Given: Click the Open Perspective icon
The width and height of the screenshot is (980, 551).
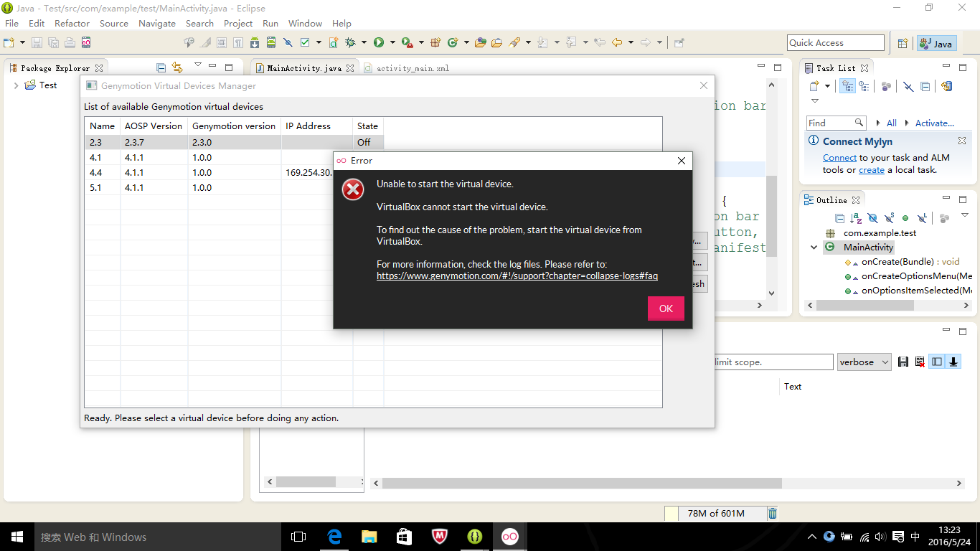Looking at the screenshot, I should [x=903, y=43].
